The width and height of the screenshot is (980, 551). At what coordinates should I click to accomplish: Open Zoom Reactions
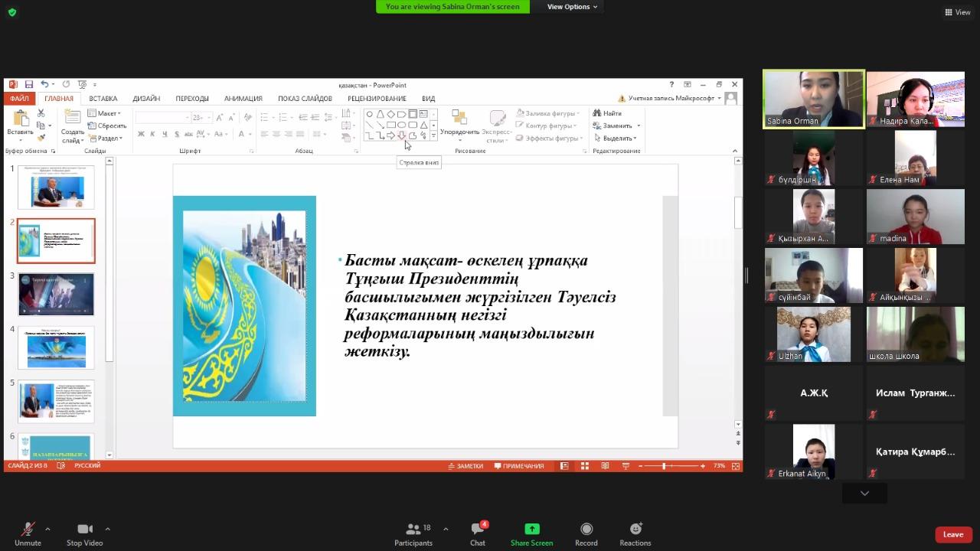(x=635, y=534)
